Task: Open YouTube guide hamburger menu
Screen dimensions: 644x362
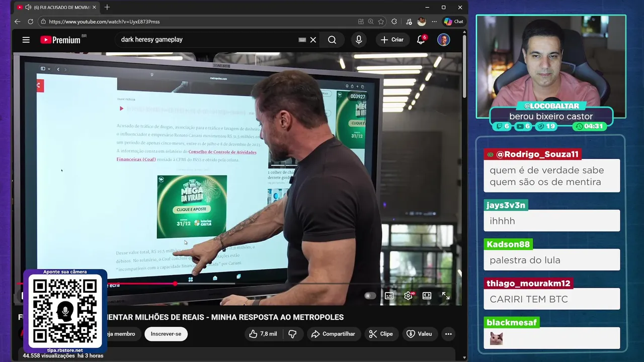Action: tap(26, 40)
